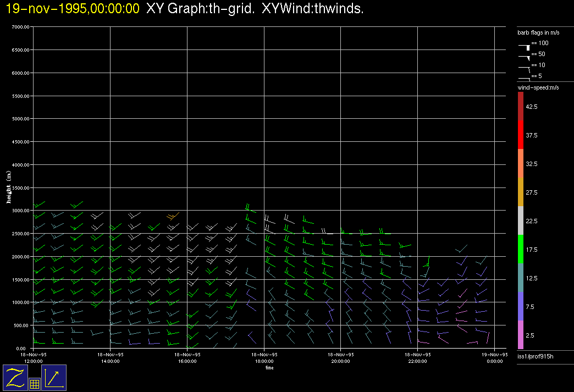Screen dimensions: 574x392
Task: Click the orange wind barb near 3000 m
Action: (172, 217)
